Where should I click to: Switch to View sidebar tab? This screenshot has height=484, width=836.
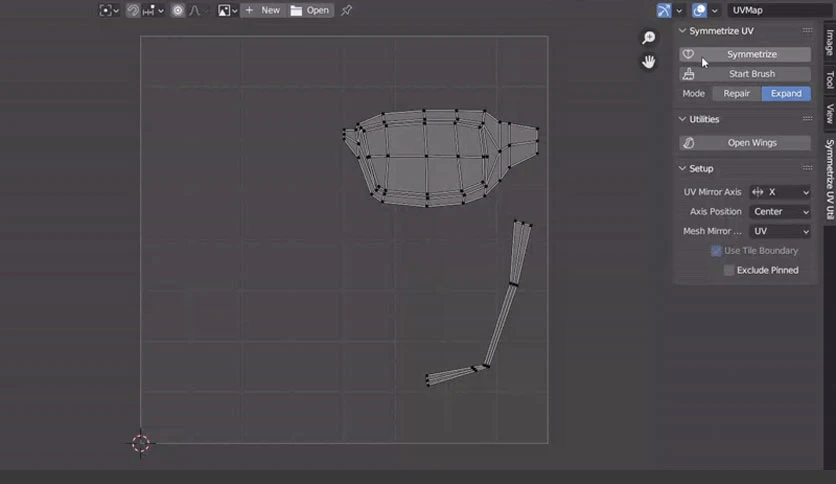[x=830, y=114]
